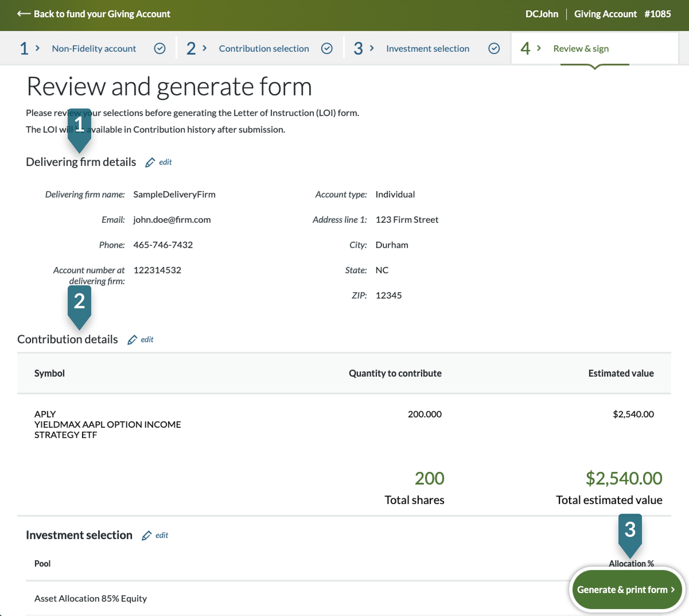Click the 200 Total shares figure
The width and height of the screenshot is (689, 616).
point(429,478)
